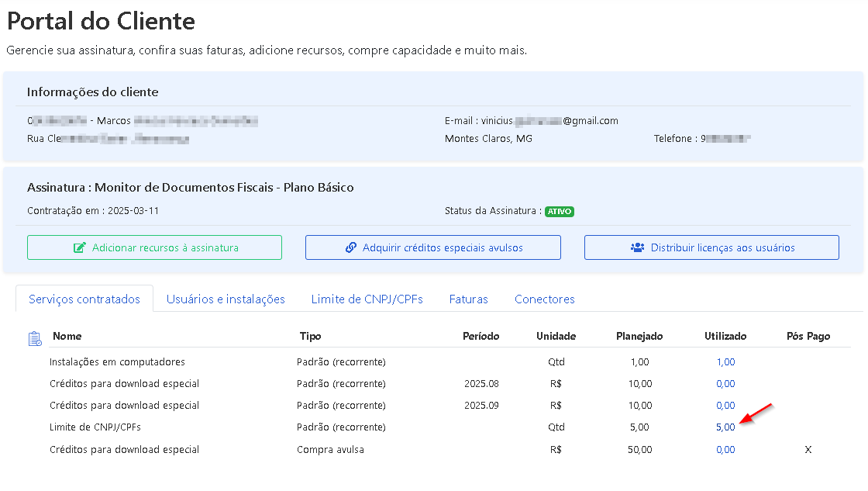The width and height of the screenshot is (868, 491).
Task: Open the Conectores tab
Action: pos(544,299)
